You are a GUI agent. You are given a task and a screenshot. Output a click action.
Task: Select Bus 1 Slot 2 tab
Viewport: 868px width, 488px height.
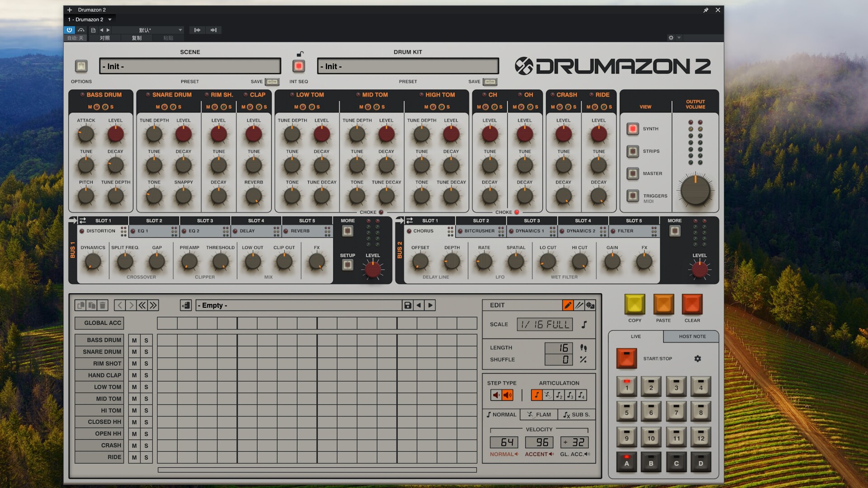tap(154, 221)
